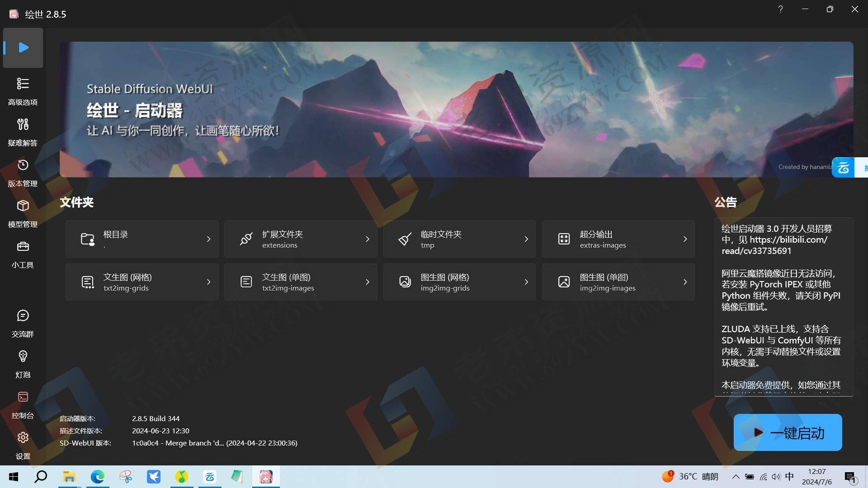Click the help question mark in title bar
The width and height of the screenshot is (868, 488).
780,9
